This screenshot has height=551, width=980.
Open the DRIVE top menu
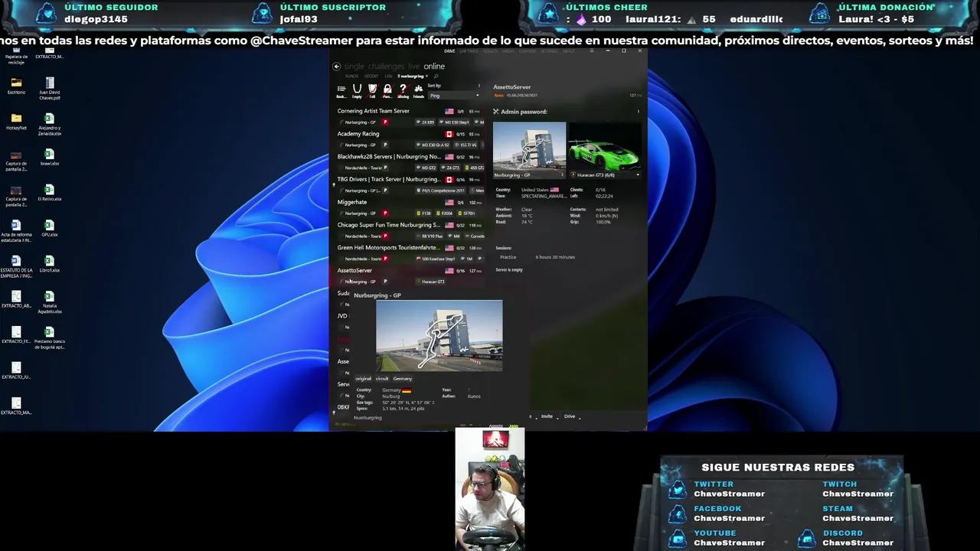tap(449, 51)
